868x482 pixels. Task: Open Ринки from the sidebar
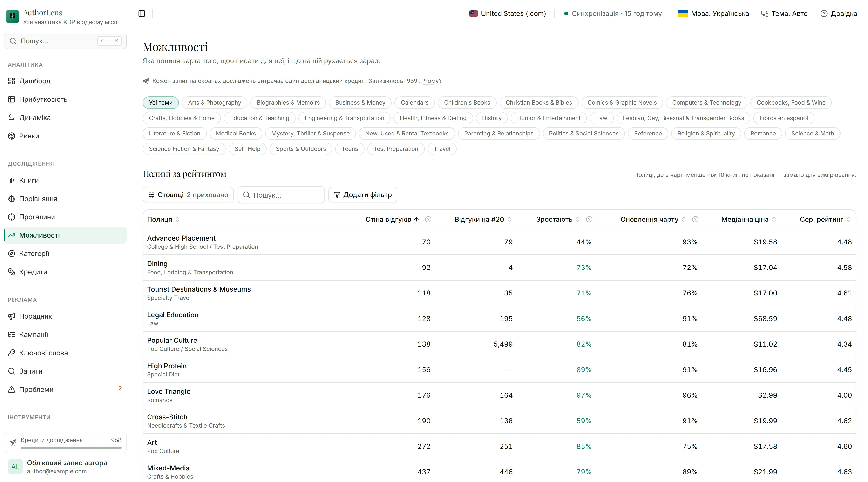pyautogui.click(x=65, y=136)
